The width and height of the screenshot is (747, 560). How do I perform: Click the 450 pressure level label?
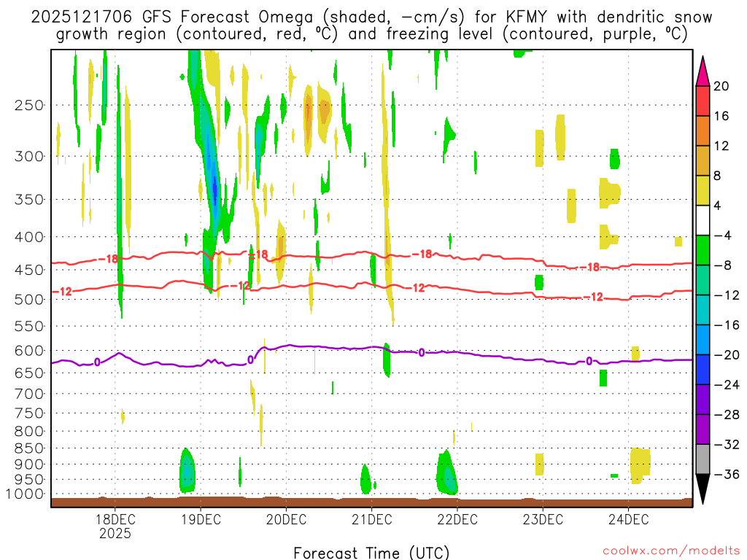(28, 270)
